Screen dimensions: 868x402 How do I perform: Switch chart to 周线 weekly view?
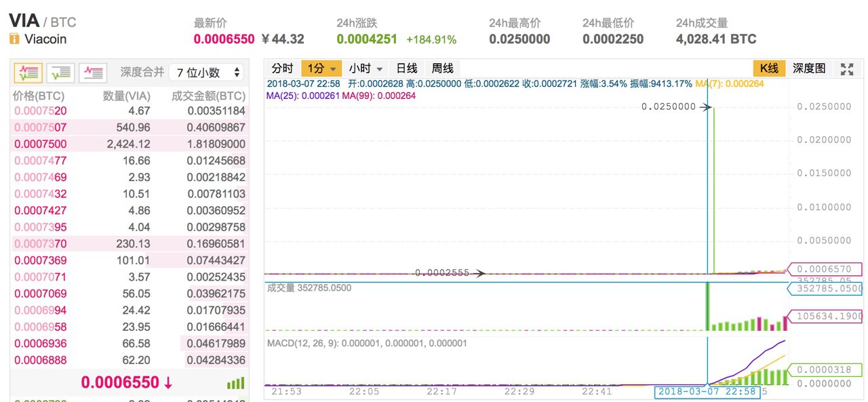click(x=442, y=68)
